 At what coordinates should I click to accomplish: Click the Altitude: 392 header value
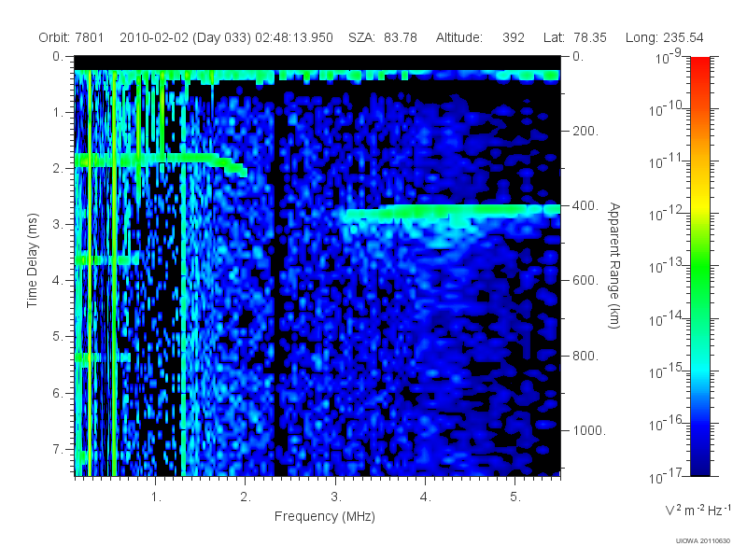pos(480,37)
